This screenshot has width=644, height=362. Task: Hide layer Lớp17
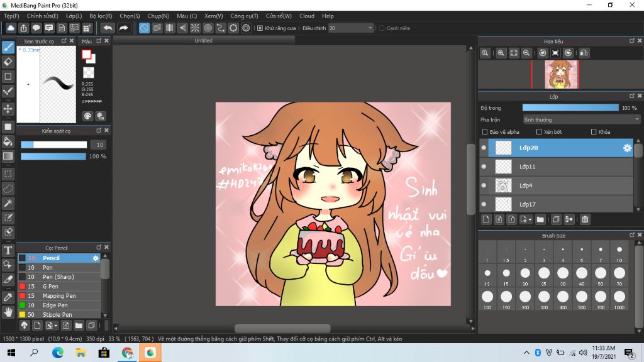tap(484, 204)
